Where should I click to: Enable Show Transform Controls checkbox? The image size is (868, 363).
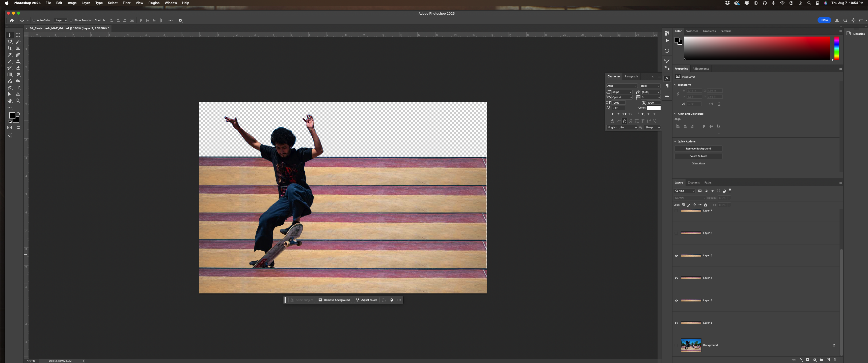(71, 20)
